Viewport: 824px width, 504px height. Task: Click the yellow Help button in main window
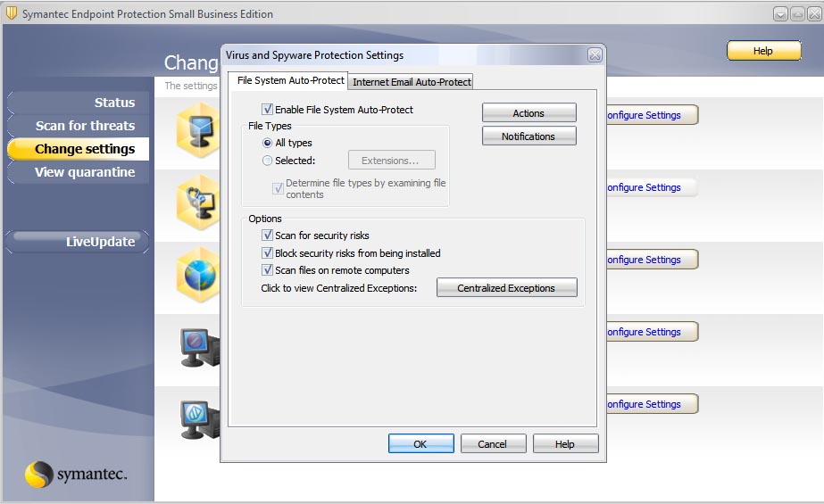pos(763,51)
